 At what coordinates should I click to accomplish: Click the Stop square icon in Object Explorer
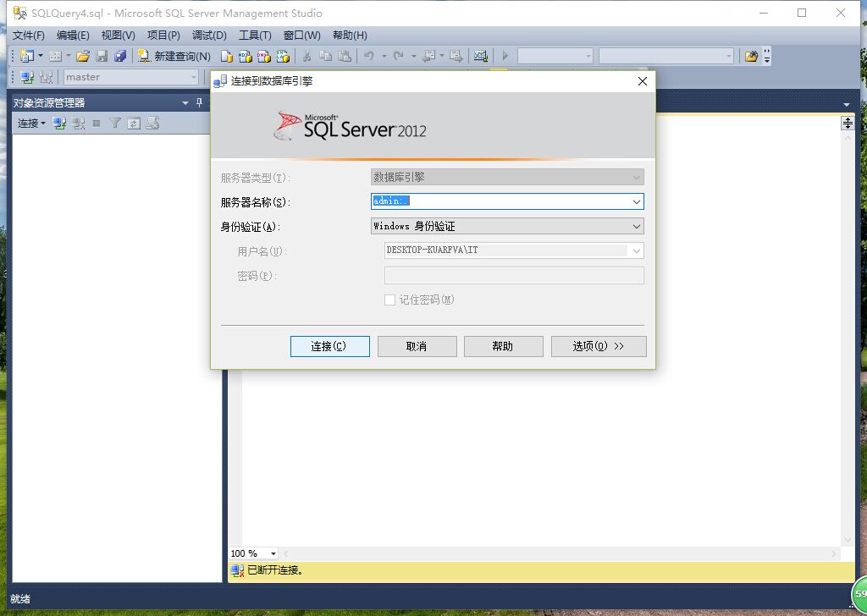(97, 124)
